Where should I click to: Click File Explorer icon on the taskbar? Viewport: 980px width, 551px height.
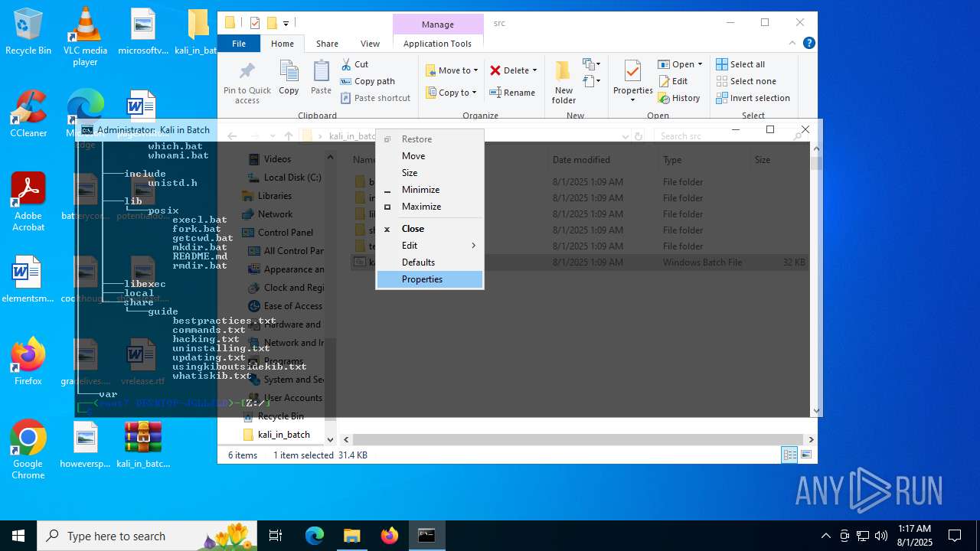coord(352,536)
